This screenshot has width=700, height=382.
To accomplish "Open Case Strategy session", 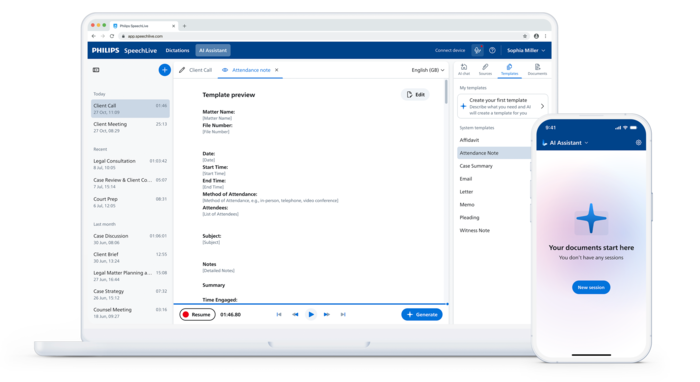I will [130, 294].
